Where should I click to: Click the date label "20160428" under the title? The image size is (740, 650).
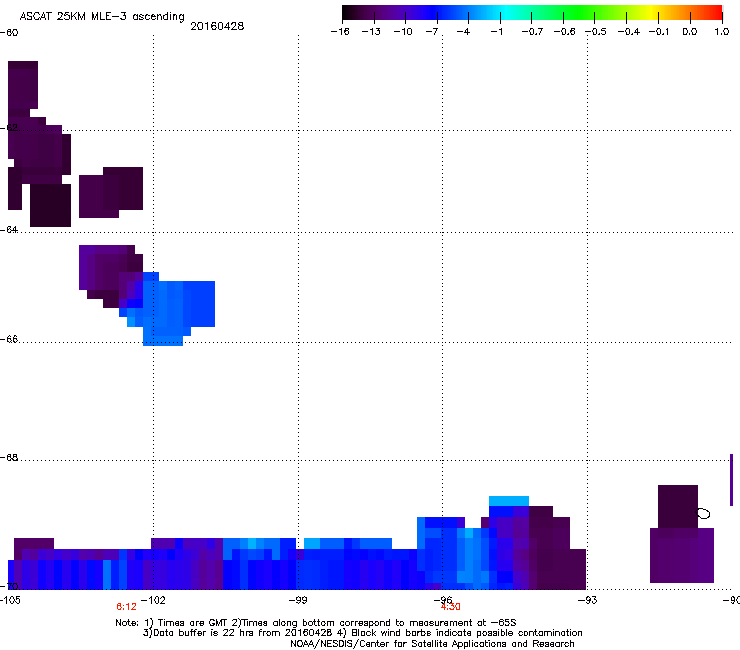coord(217,26)
